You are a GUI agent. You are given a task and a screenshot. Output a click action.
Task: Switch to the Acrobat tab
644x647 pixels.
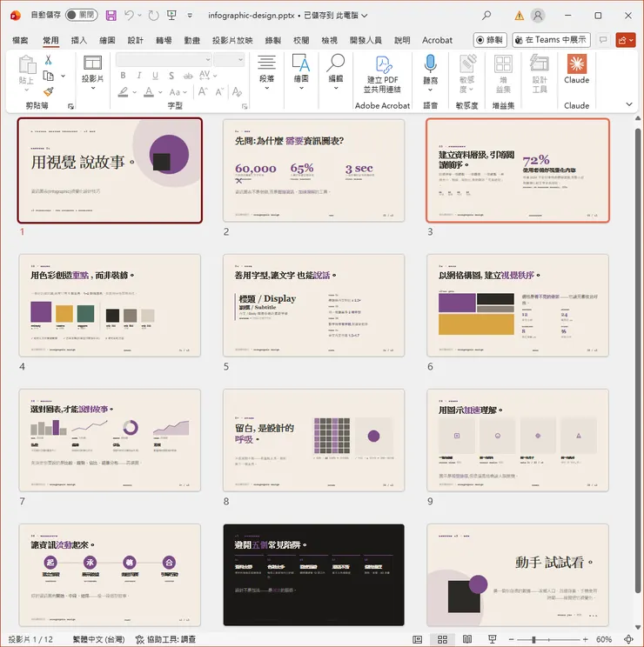click(x=437, y=40)
